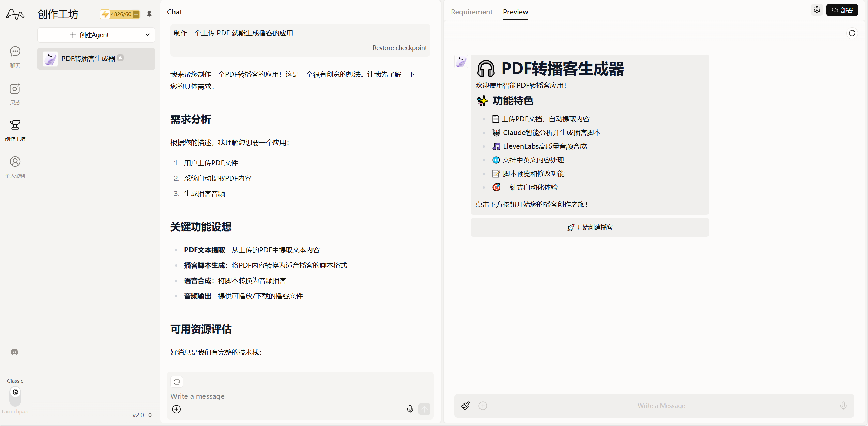Viewport: 868px width, 426px height.
Task: Toggle the Classic/Launchpad mode switch
Action: [15, 396]
